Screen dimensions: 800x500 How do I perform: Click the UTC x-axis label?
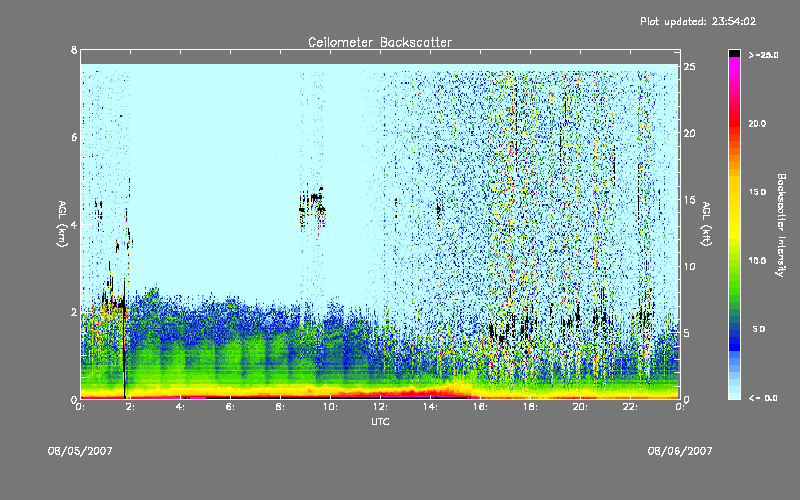pos(380,422)
